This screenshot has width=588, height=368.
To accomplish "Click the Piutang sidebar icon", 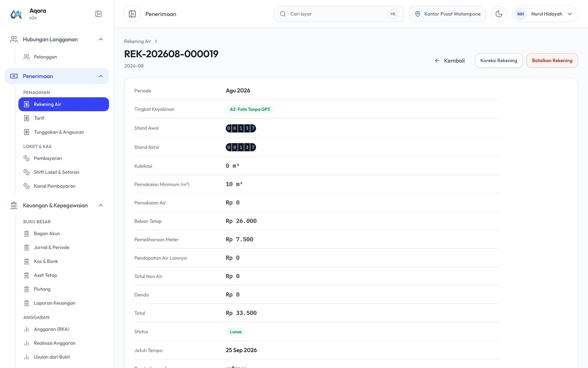I will point(26,289).
